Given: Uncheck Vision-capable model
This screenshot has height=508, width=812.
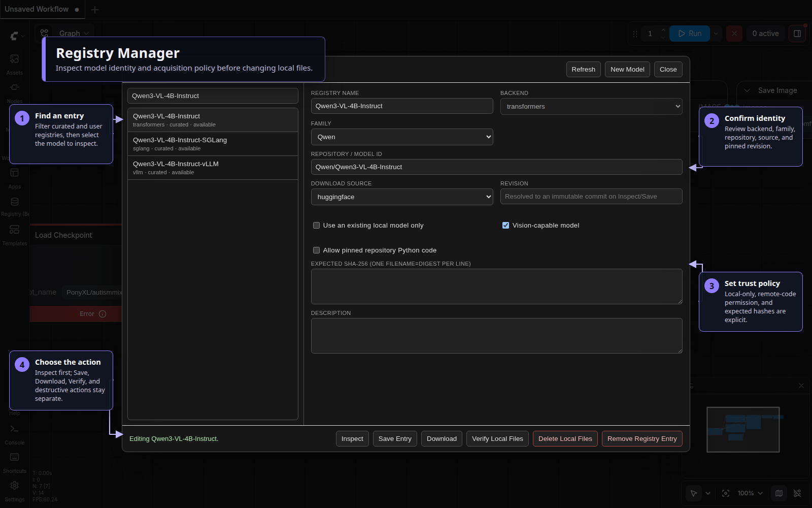Looking at the screenshot, I should [505, 226].
